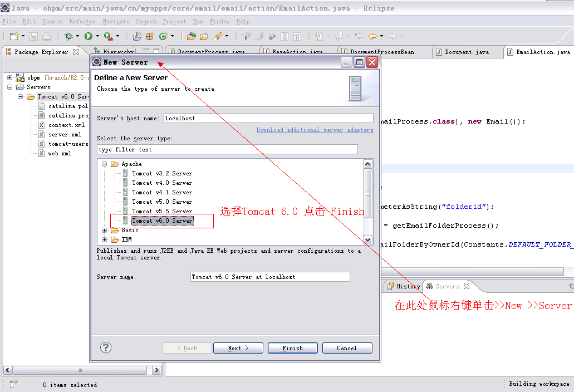Viewport: 574px width, 392px height.
Task: Switch to the EmailAction.java editor tab
Action: pos(539,52)
